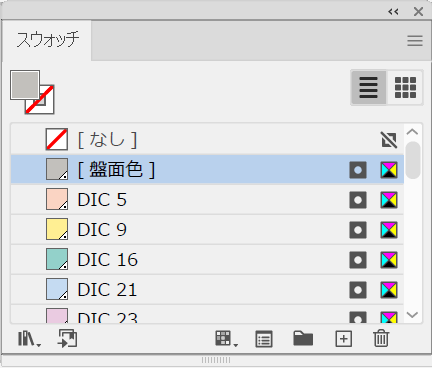Click the add swatch to library icon
Screen dimensions: 432x368
[68, 339]
